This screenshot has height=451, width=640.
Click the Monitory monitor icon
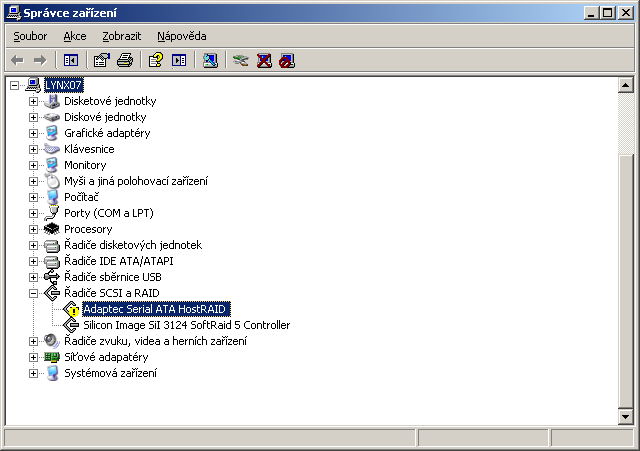pos(52,165)
